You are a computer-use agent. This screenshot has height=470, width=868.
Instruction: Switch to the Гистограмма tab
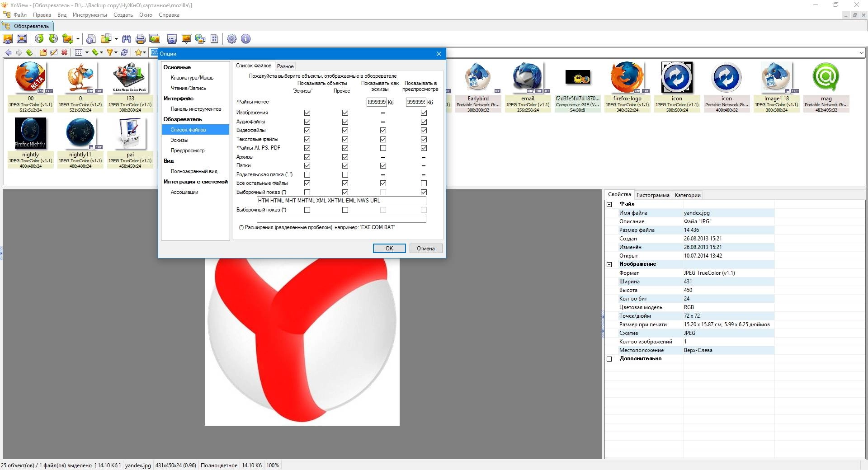(x=652, y=195)
